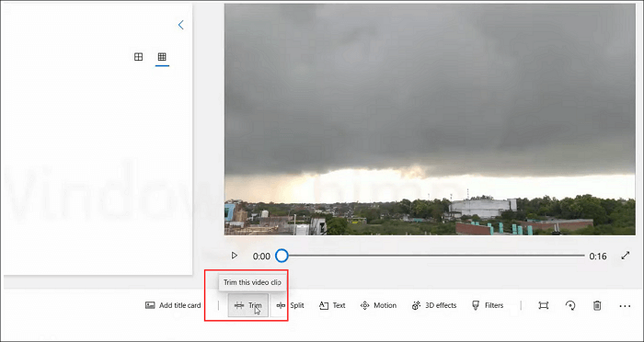Open 3D effects editor
The width and height of the screenshot is (644, 342).
pyautogui.click(x=434, y=305)
